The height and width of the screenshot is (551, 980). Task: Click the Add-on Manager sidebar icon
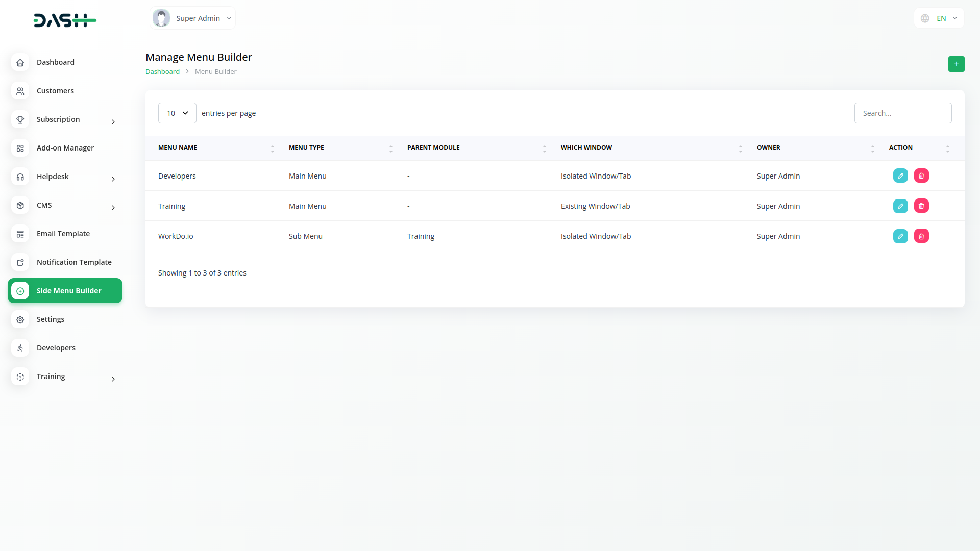[x=20, y=148]
